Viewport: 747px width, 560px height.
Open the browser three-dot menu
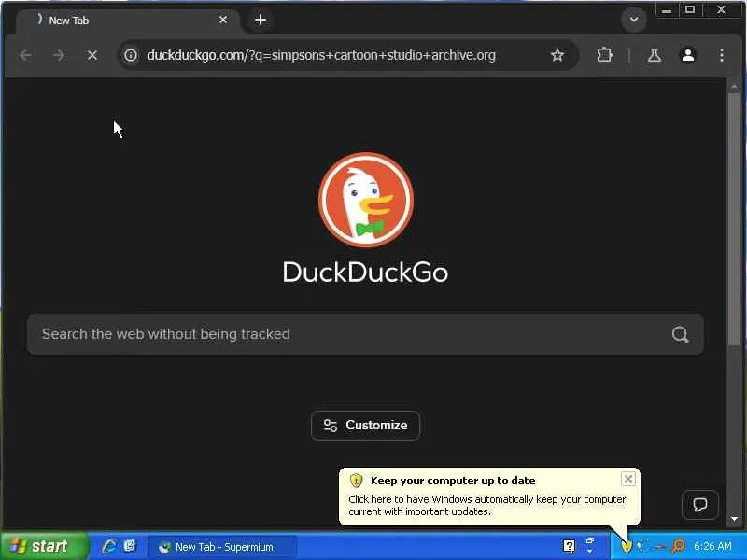point(722,55)
